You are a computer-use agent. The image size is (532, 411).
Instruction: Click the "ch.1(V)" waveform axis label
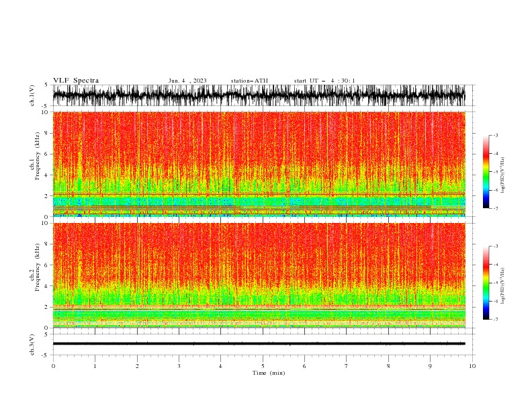click(32, 95)
